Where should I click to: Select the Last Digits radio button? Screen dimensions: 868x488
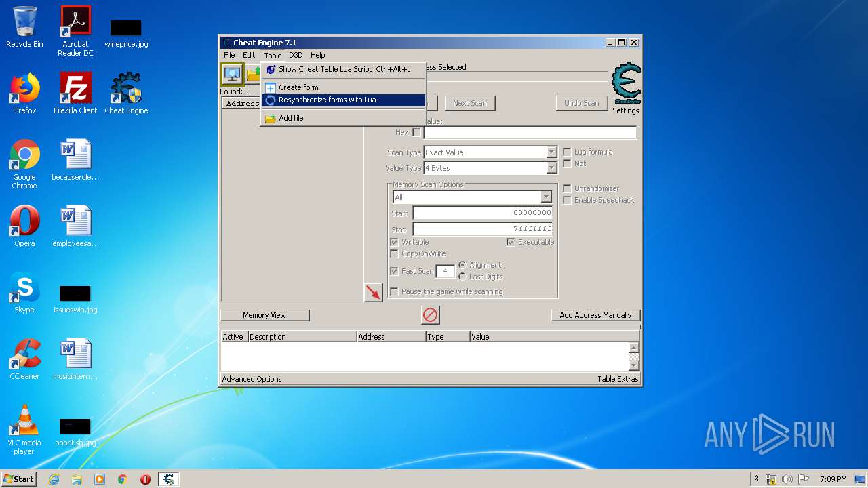(x=462, y=277)
